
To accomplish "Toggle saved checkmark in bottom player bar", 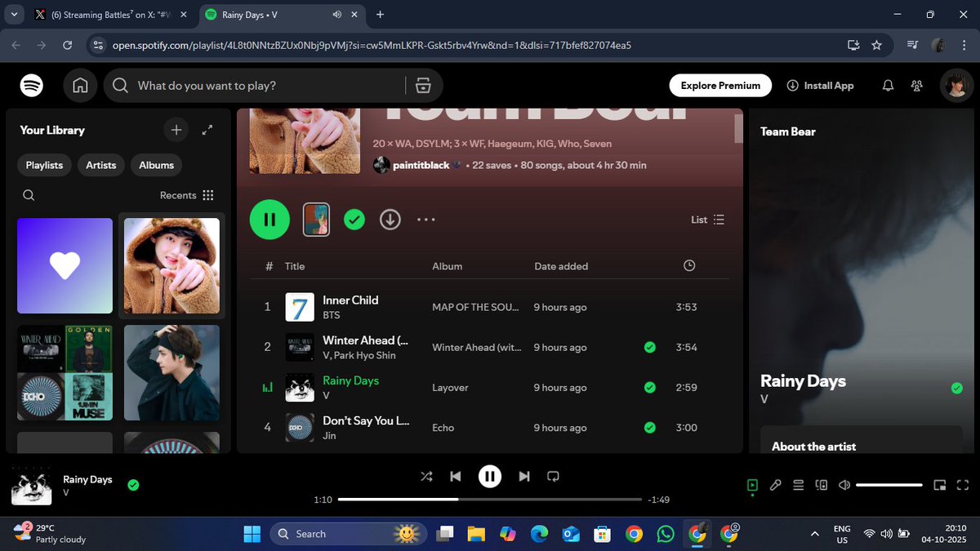I will point(133,485).
